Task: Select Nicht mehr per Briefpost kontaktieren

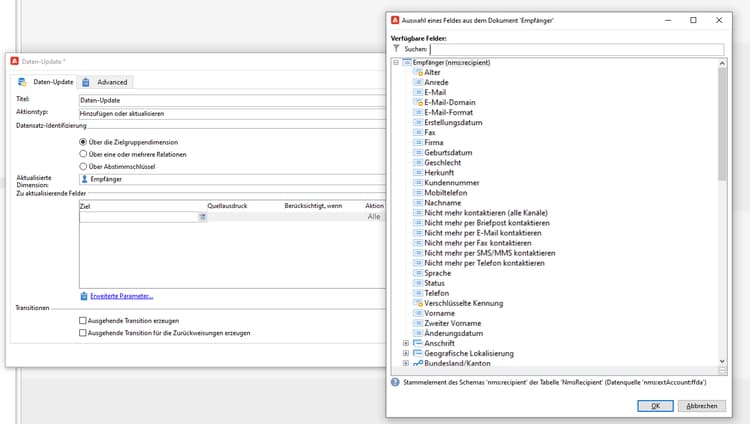Action: pyautogui.click(x=487, y=223)
